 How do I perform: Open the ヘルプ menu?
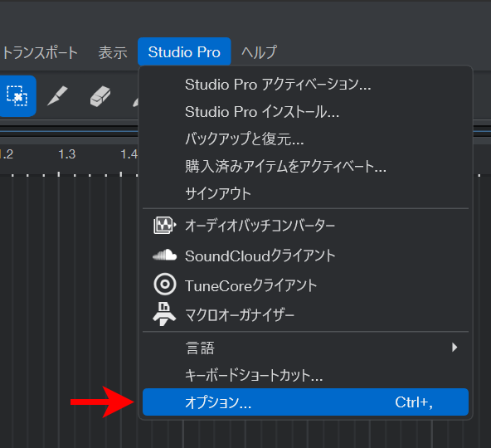(x=259, y=52)
